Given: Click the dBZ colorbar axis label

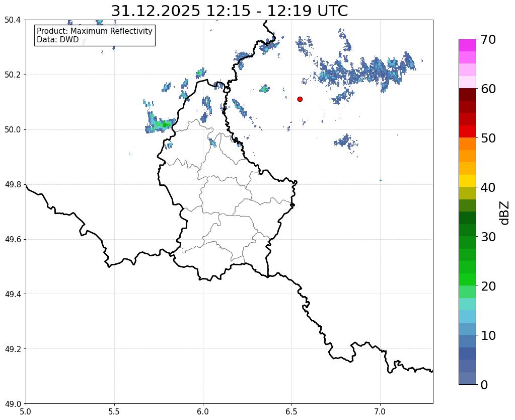Looking at the screenshot, I should 505,213.
